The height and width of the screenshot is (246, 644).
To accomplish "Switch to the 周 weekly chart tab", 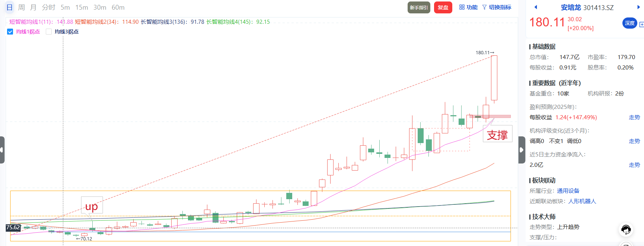I will pyautogui.click(x=22, y=7).
